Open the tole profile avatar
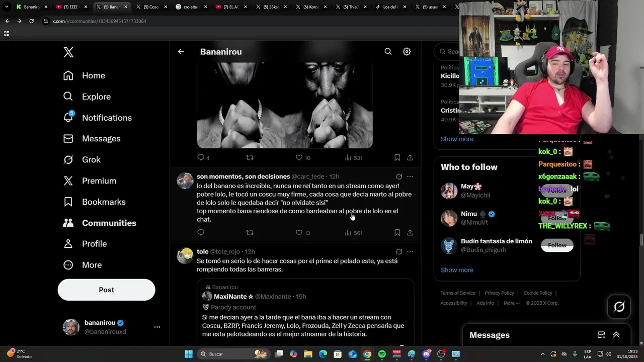This screenshot has width=644, height=362. (185, 255)
